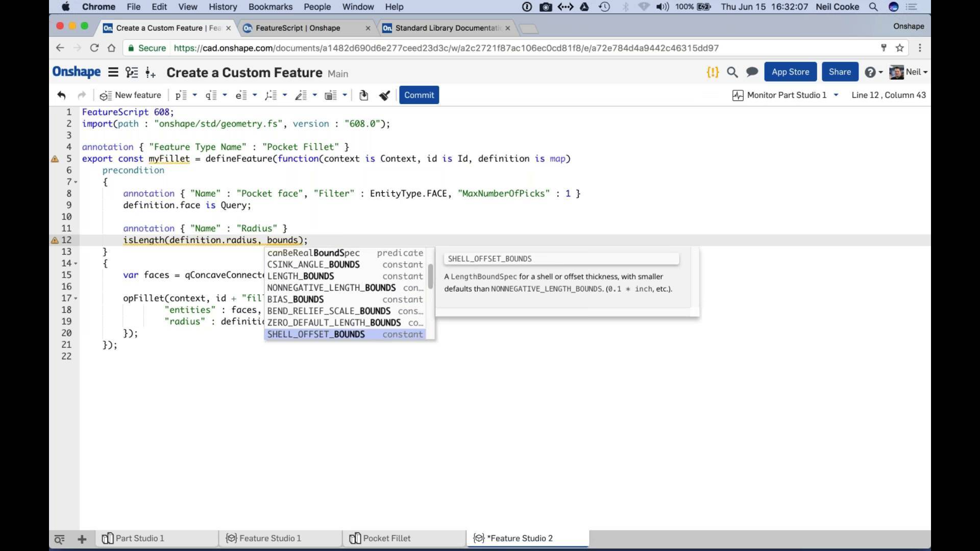Open the FeatureScript notices icon
980x551 pixels.
point(713,72)
